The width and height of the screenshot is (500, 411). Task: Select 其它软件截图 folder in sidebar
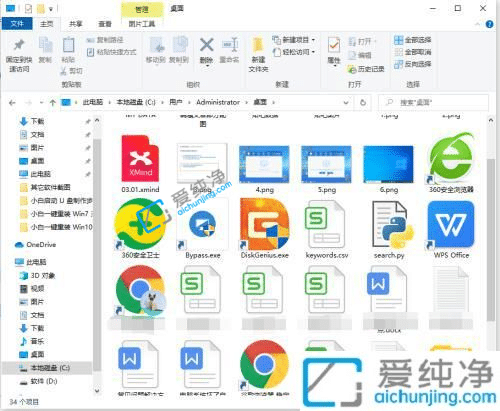[51, 187]
